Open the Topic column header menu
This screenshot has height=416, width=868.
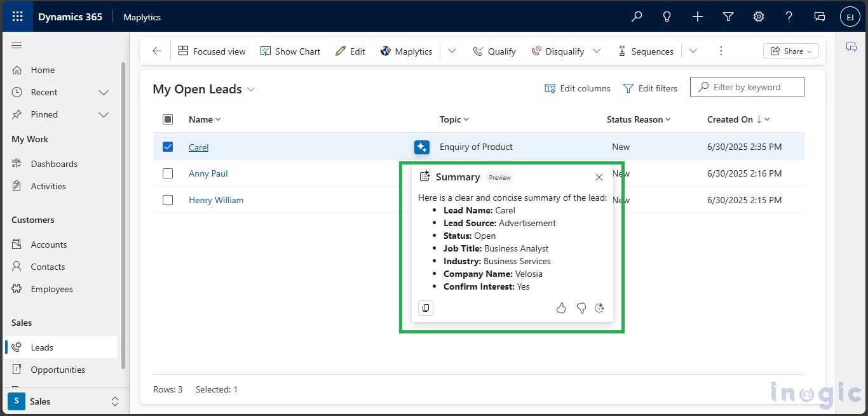click(454, 119)
